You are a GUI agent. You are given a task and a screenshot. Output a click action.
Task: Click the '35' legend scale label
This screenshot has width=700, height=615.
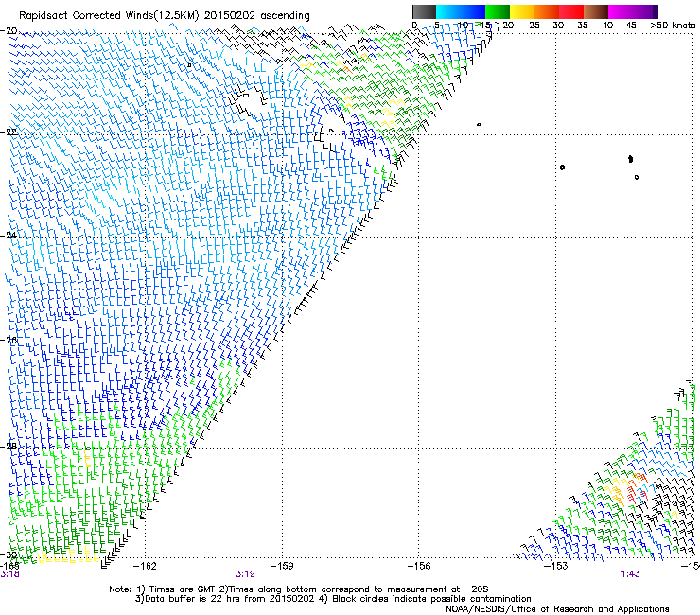click(x=583, y=26)
